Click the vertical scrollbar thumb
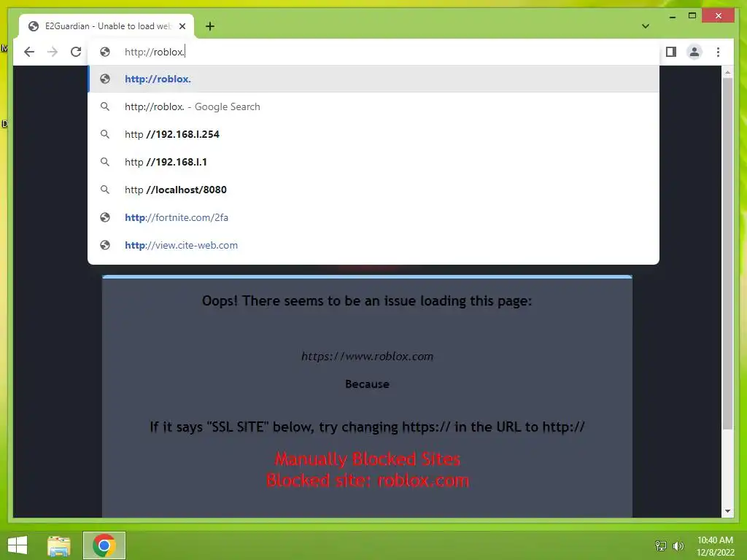Viewport: 747px width, 560px height. pyautogui.click(x=727, y=253)
